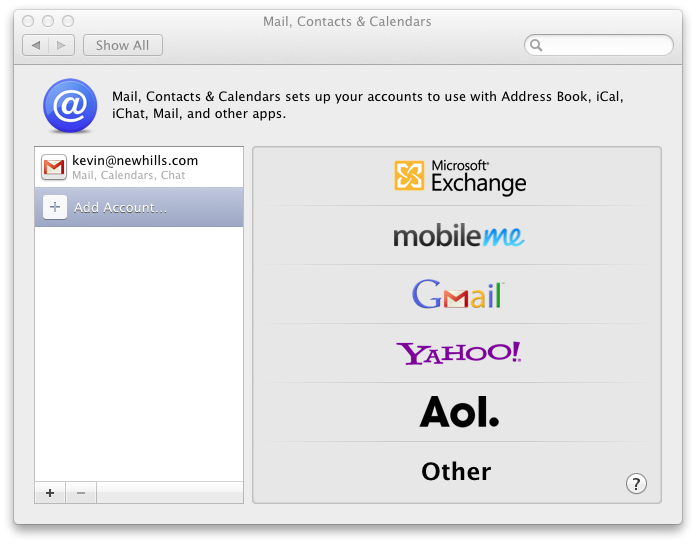The width and height of the screenshot is (696, 544).
Task: Go forward with the right arrow button
Action: tap(61, 45)
